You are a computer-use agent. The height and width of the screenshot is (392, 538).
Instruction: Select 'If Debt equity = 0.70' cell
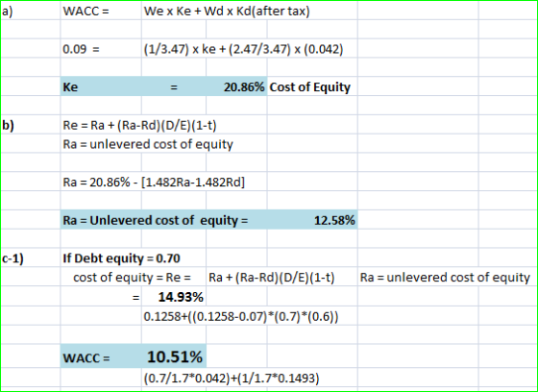coord(121,258)
